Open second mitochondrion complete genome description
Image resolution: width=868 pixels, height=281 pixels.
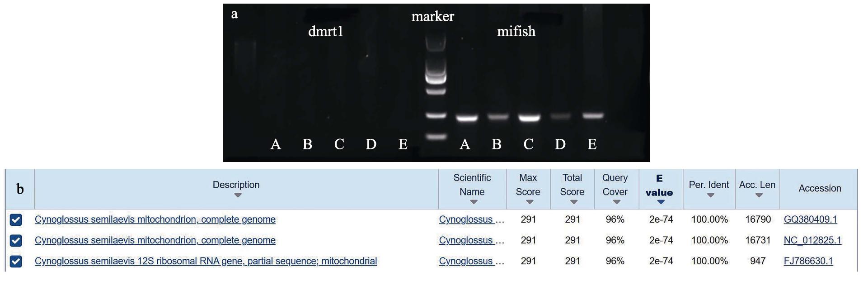point(155,240)
